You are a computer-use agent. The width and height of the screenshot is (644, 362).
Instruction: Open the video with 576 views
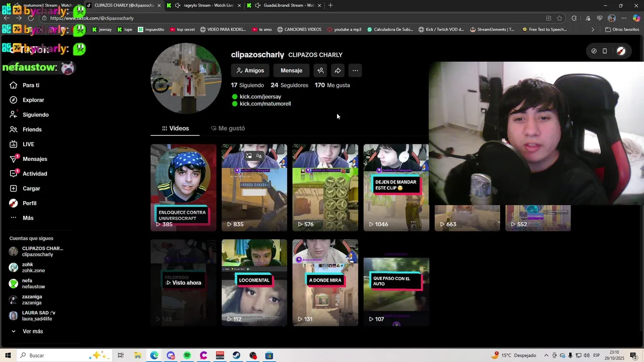[325, 188]
